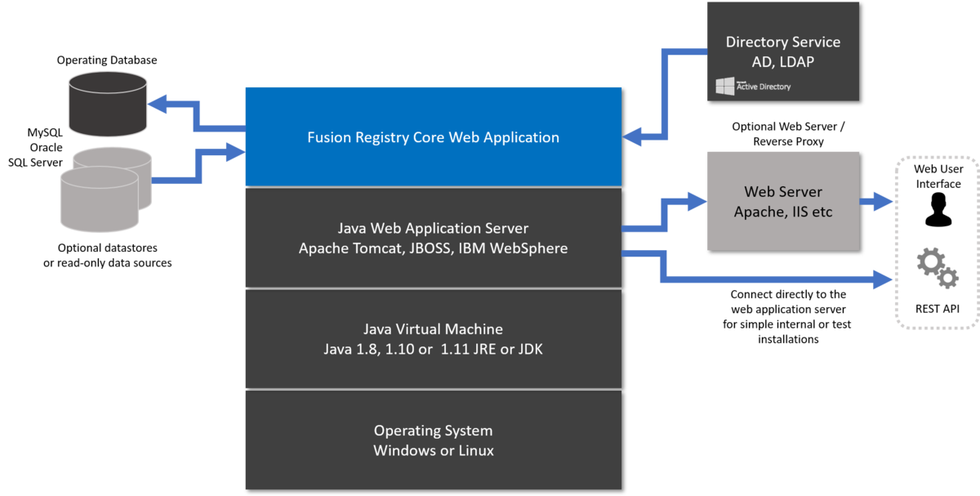The width and height of the screenshot is (980, 496).
Task: Click the Web Server Apache, IIS box
Action: click(x=782, y=201)
